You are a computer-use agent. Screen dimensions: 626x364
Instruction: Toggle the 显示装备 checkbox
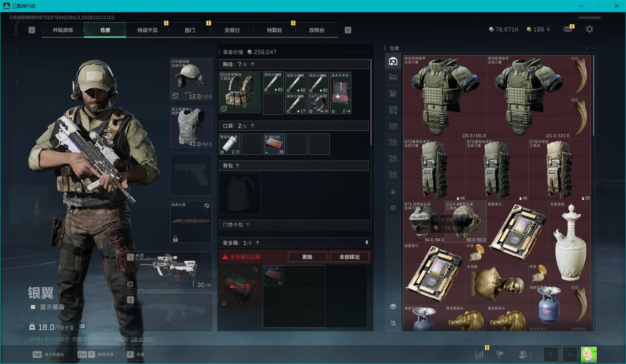click(x=33, y=307)
